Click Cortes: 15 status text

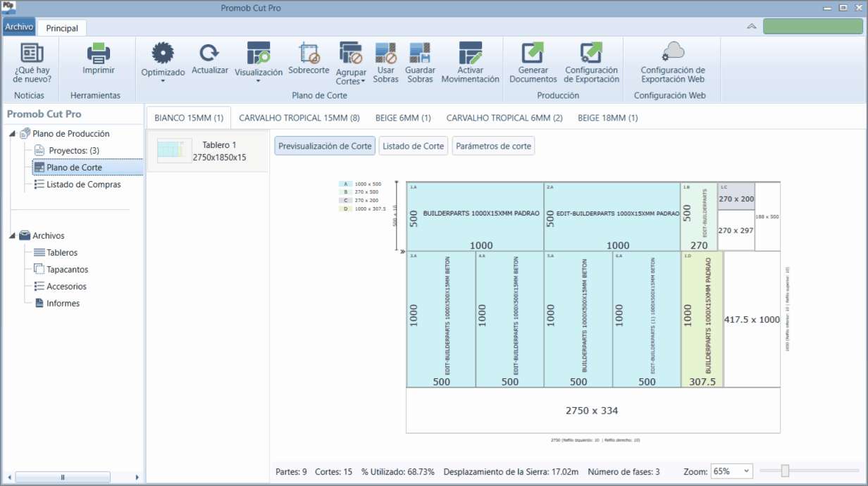tap(334, 472)
